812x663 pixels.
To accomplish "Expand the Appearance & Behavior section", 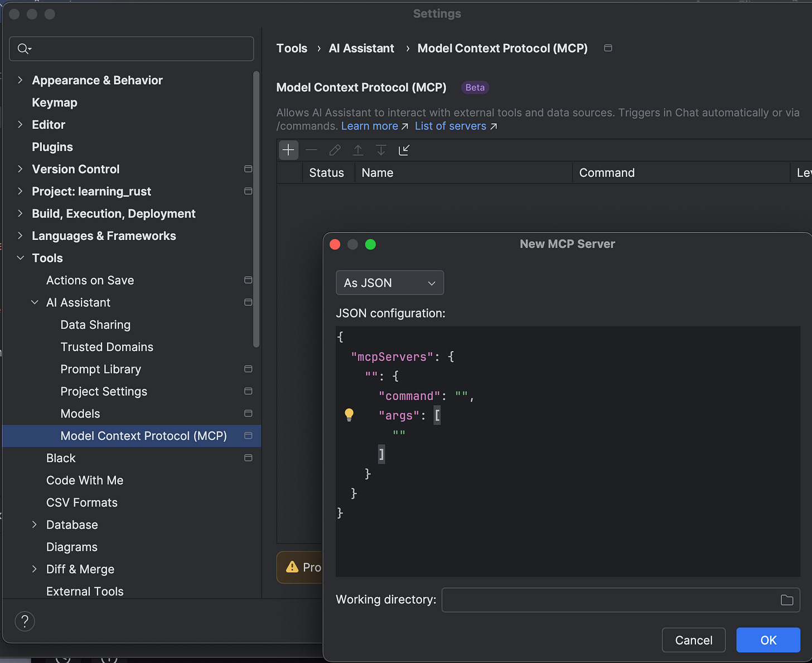I will [x=20, y=80].
